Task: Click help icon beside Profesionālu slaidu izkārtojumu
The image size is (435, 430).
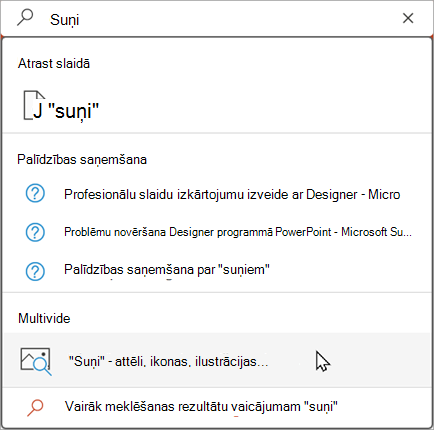Action: pyautogui.click(x=35, y=194)
